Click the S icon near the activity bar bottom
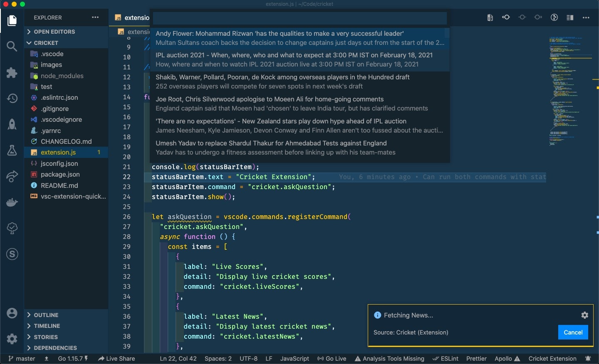The width and height of the screenshot is (599, 364). point(12,254)
